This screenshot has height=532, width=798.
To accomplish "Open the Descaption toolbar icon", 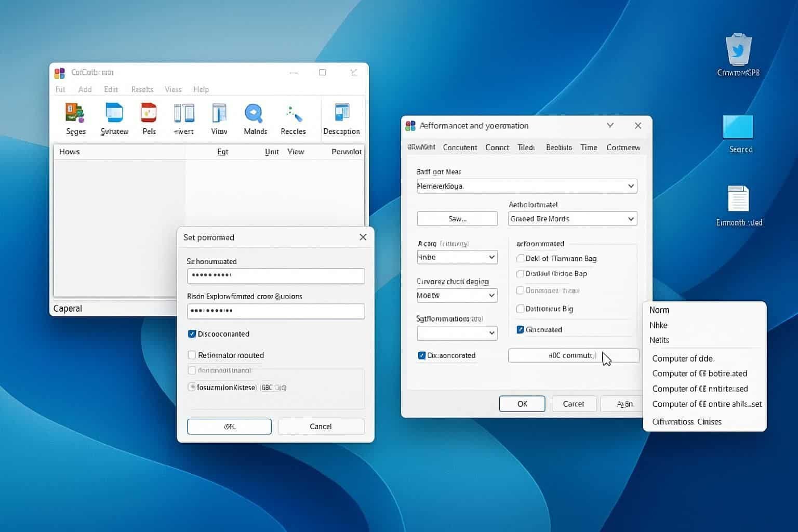I will click(x=342, y=113).
